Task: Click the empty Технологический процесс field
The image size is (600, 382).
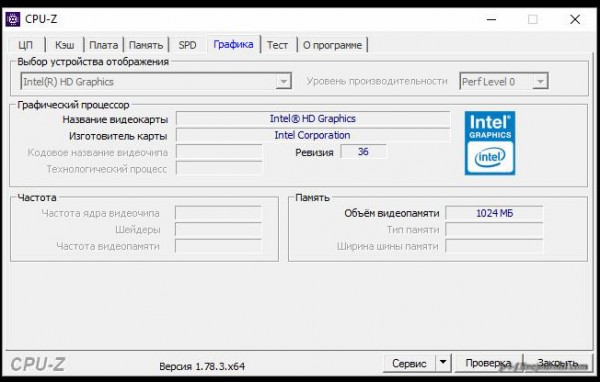Action: (x=219, y=168)
